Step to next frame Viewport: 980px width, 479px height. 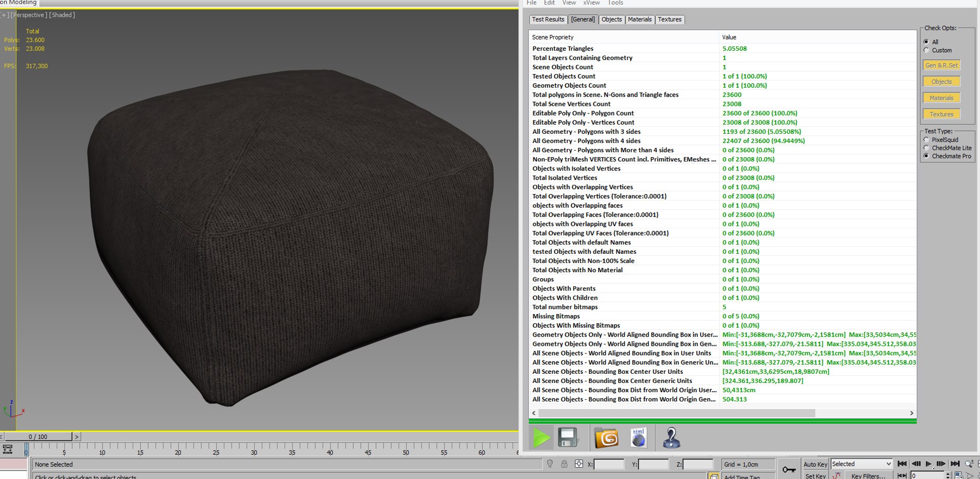coord(941,464)
